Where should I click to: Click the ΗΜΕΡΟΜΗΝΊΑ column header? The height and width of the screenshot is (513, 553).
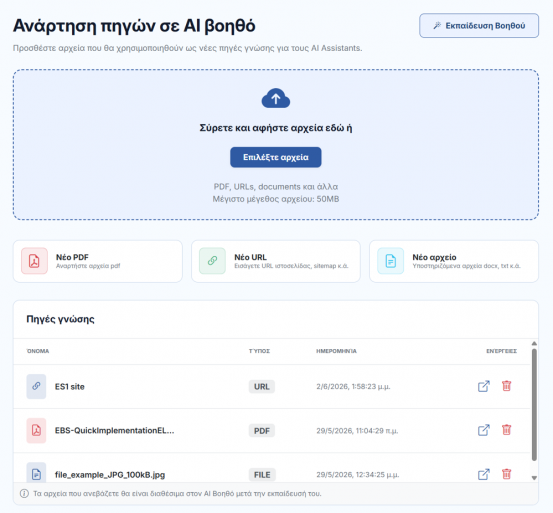click(336, 351)
